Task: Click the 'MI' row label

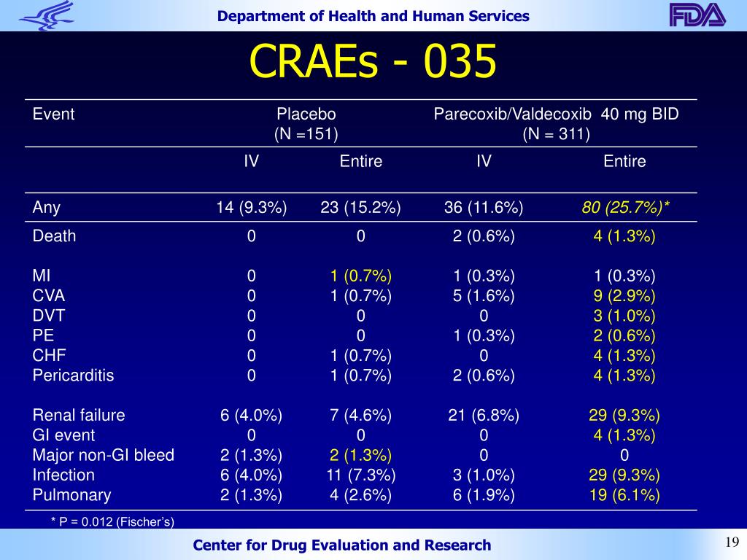Action: [42, 276]
